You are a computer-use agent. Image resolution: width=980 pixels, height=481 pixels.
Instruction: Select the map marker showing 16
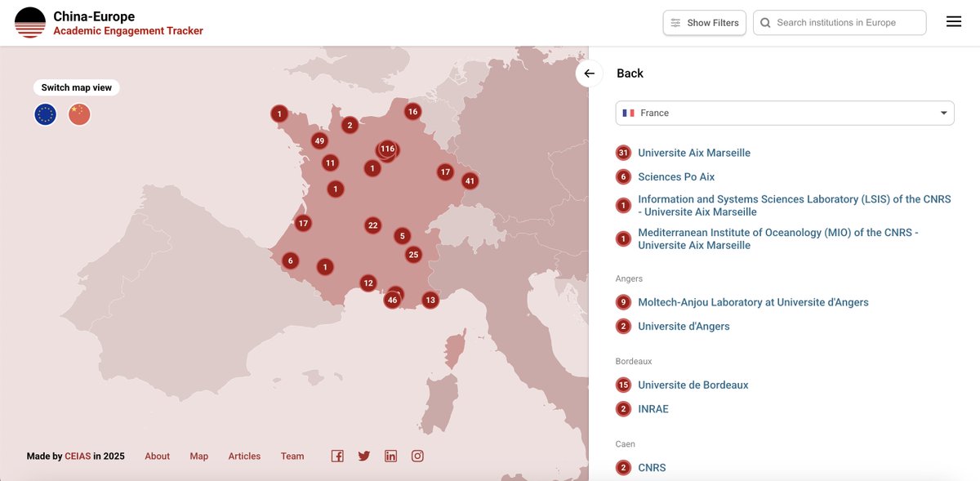[x=412, y=112]
